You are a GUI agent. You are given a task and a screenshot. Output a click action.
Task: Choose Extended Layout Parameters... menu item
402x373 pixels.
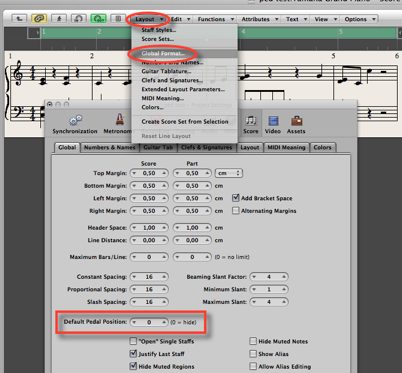(x=184, y=89)
